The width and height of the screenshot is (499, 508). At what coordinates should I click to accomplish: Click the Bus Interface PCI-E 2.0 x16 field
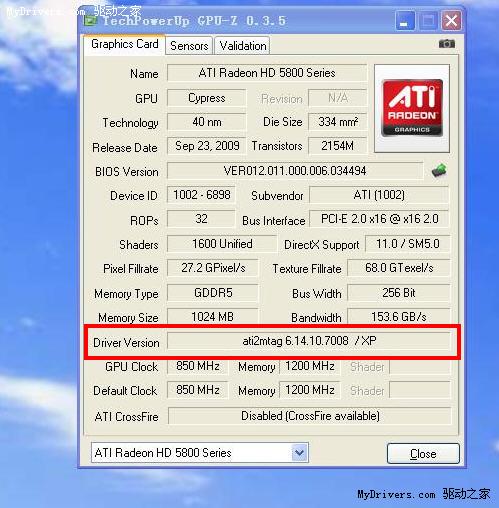pos(379,219)
